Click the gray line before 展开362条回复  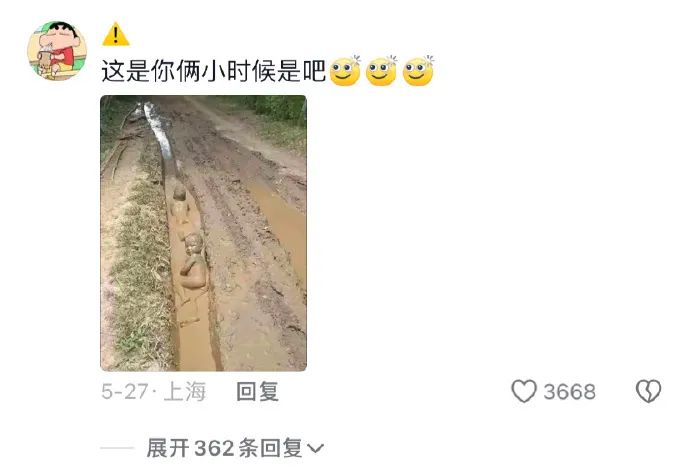coord(117,448)
